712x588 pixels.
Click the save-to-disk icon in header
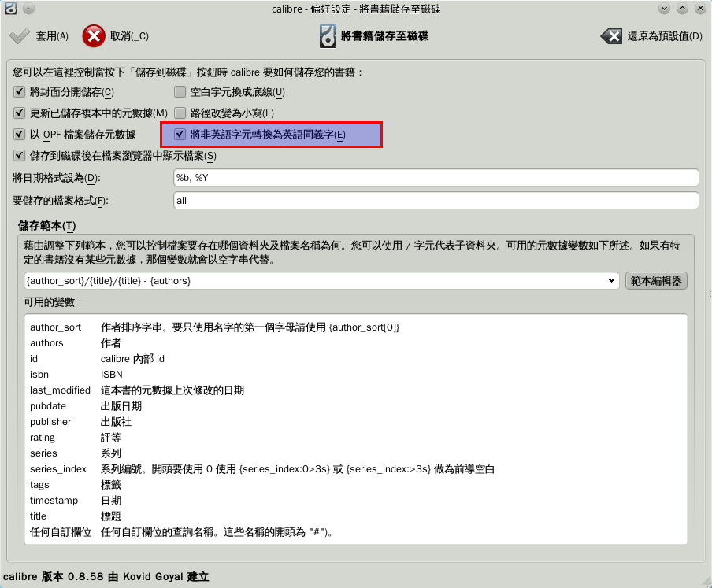(328, 36)
